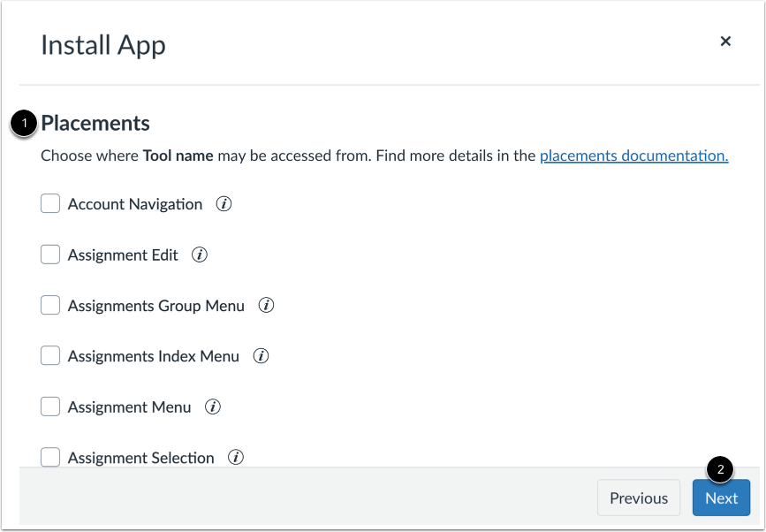Click info icon beside Assignment Edit
The image size is (766, 532).
coord(200,255)
